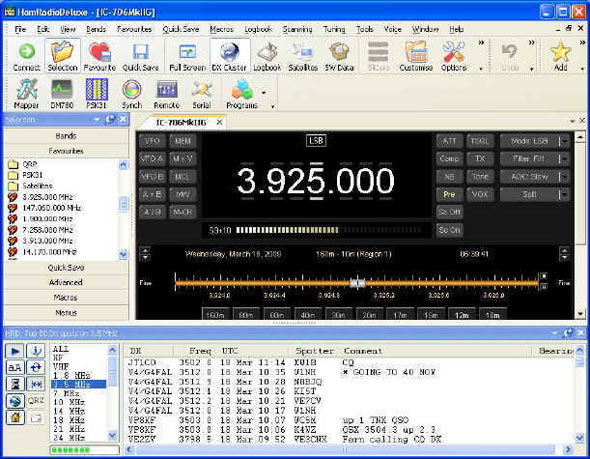The height and width of the screenshot is (459, 590).
Task: Select the 20m band button
Action: click(x=369, y=315)
